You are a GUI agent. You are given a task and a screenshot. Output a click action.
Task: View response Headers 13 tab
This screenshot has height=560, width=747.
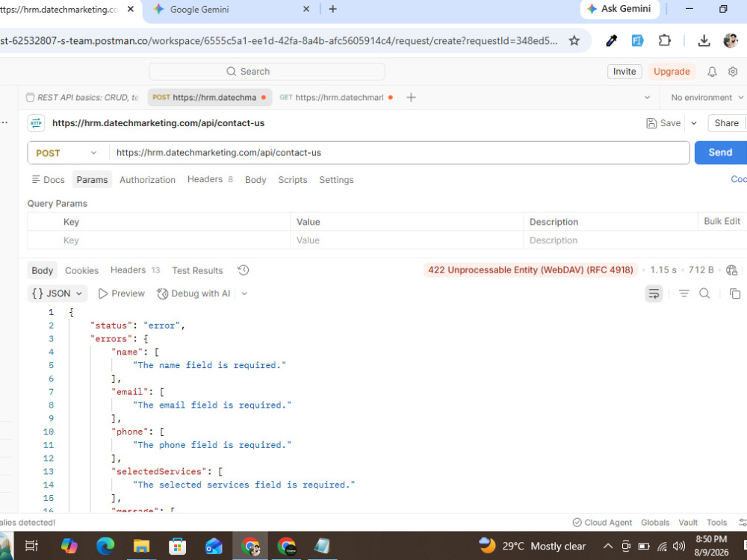click(x=134, y=270)
